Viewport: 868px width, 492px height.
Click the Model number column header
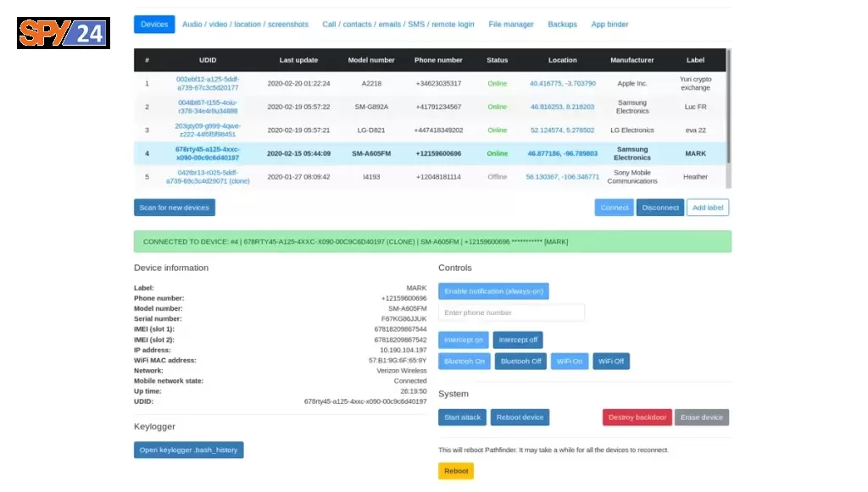371,60
